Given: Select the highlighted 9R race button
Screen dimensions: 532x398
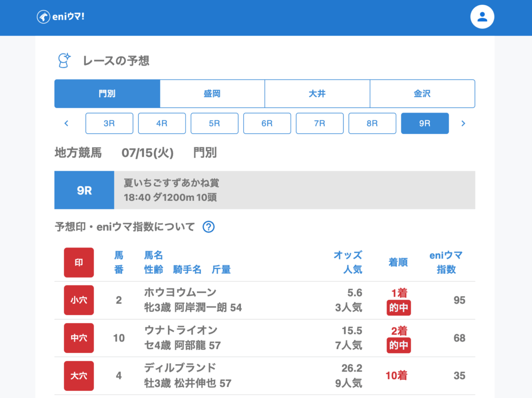Looking at the screenshot, I should coord(424,123).
